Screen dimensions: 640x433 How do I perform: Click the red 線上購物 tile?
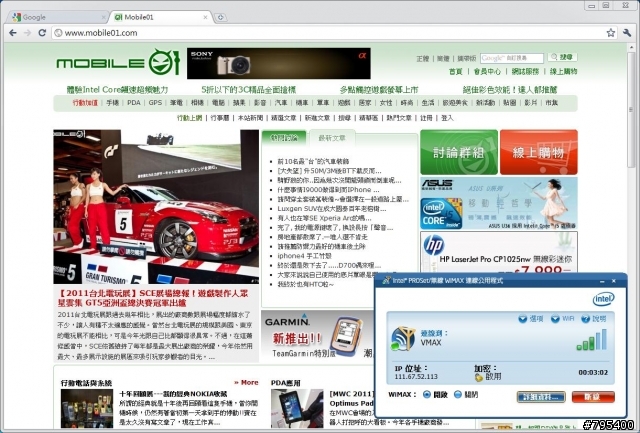(538, 152)
